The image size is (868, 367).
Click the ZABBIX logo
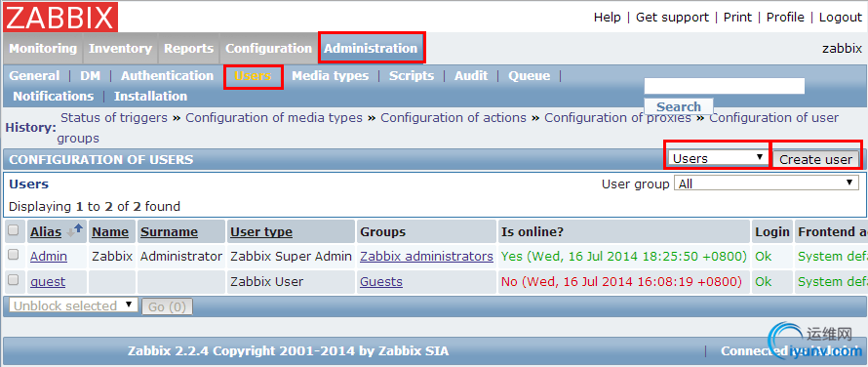(x=60, y=18)
